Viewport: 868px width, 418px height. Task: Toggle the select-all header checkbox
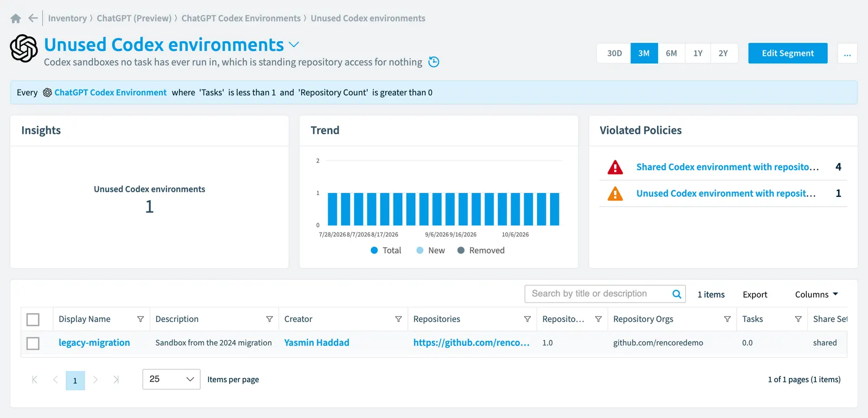(33, 319)
